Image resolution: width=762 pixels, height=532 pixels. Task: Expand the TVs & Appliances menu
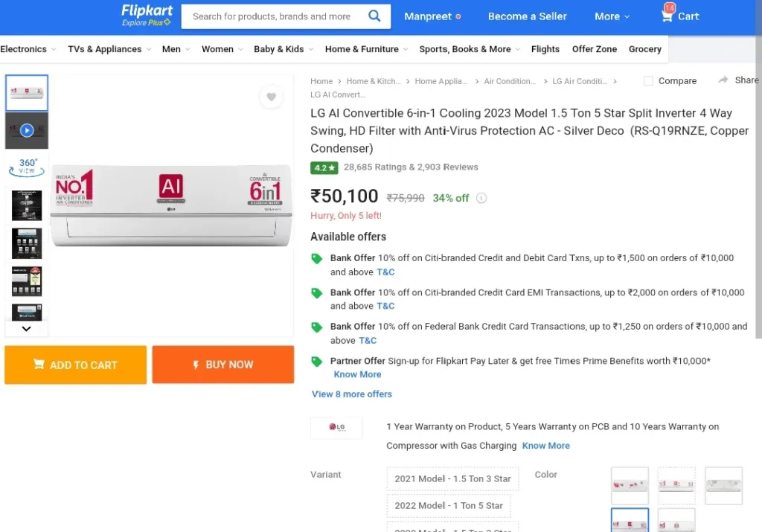[x=109, y=49]
